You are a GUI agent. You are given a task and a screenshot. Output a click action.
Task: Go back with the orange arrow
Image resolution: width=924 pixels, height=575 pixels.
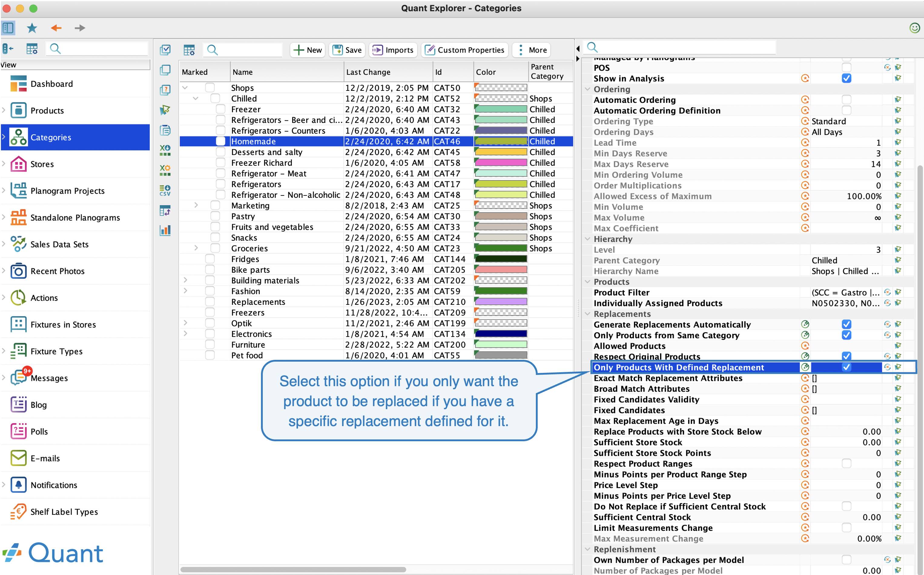pos(56,28)
